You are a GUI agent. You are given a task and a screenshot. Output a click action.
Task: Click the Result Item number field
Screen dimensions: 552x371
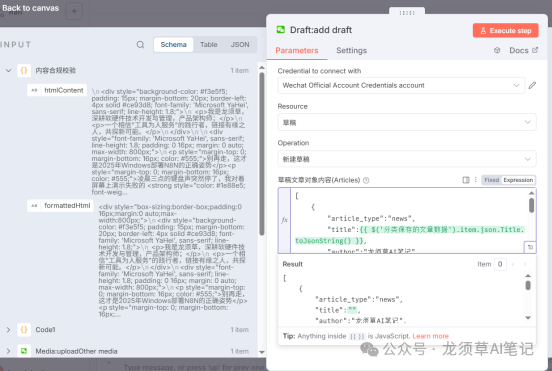(500, 264)
